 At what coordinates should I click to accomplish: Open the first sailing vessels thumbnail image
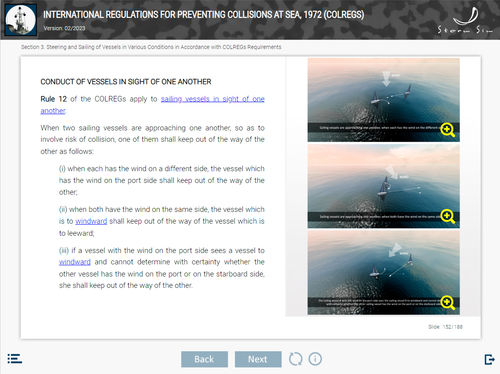[x=383, y=100]
